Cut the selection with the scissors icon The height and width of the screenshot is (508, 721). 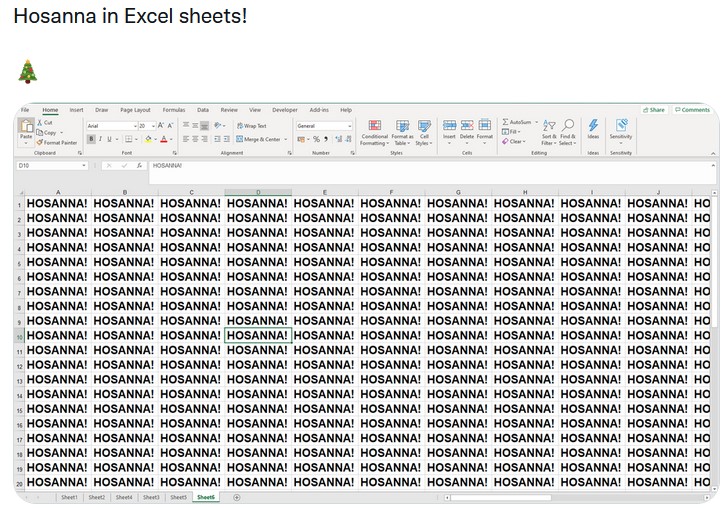point(40,123)
